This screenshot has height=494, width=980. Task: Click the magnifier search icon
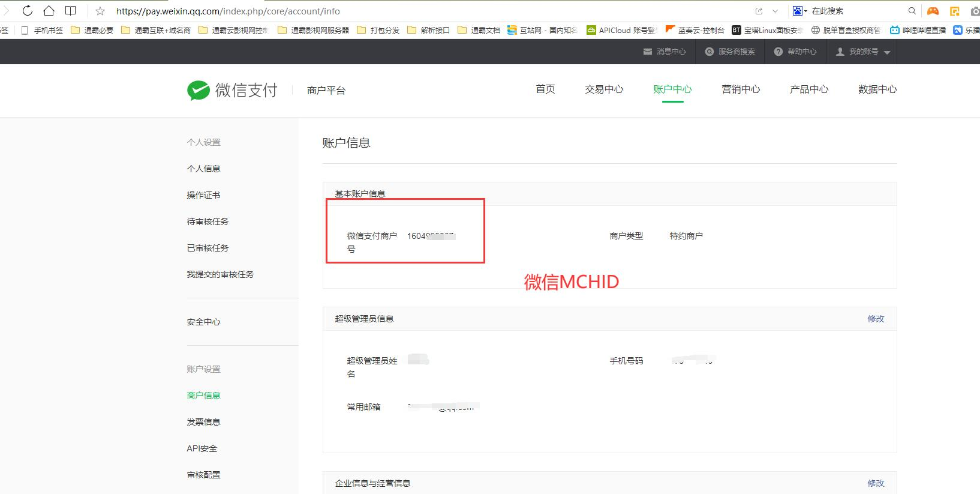coord(912,11)
